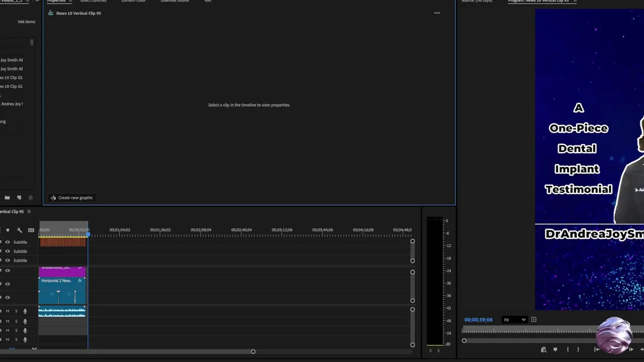Toggle eye on the lowest video track
This screenshot has width=644, height=362.
coord(8,297)
